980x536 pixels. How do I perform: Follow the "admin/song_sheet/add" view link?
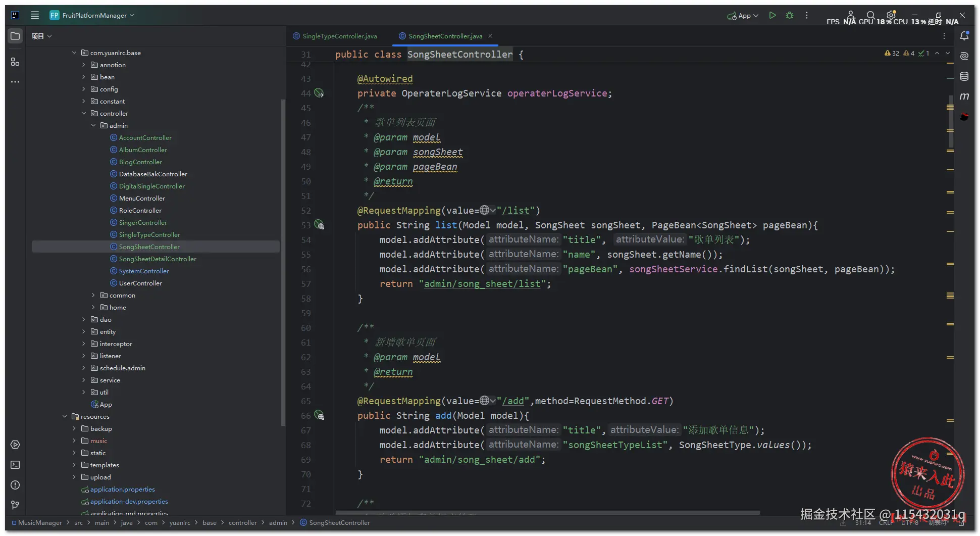[480, 460]
